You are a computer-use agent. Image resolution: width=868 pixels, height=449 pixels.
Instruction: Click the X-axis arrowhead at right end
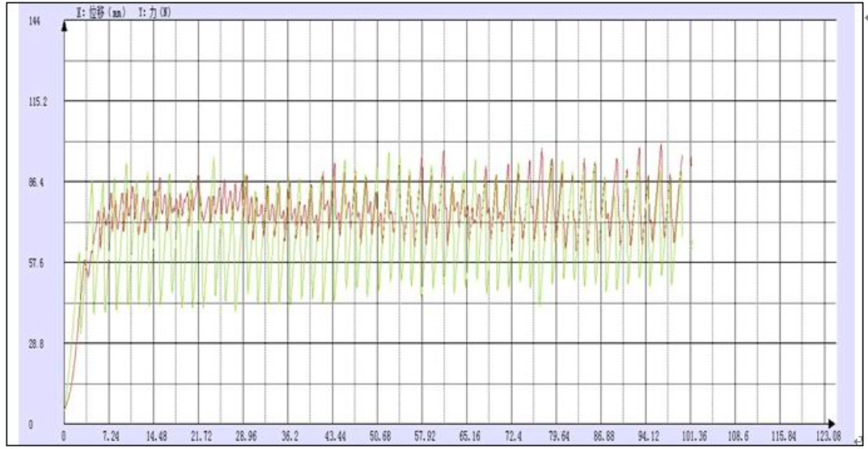829,423
